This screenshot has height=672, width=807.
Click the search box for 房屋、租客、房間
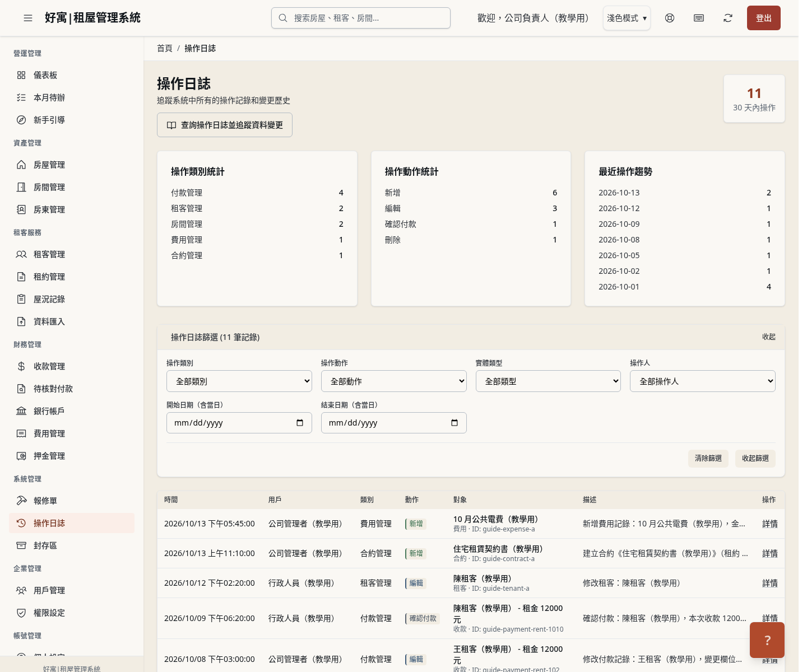pyautogui.click(x=361, y=18)
